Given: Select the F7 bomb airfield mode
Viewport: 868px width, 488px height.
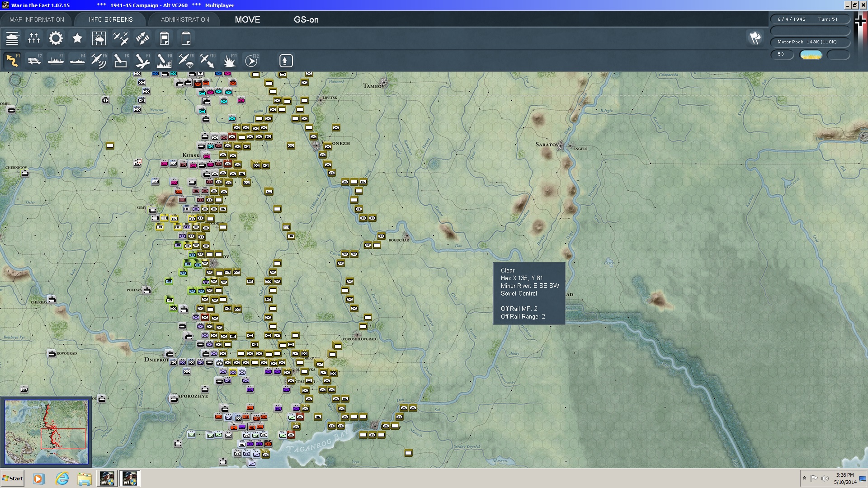Looking at the screenshot, I should [x=142, y=61].
